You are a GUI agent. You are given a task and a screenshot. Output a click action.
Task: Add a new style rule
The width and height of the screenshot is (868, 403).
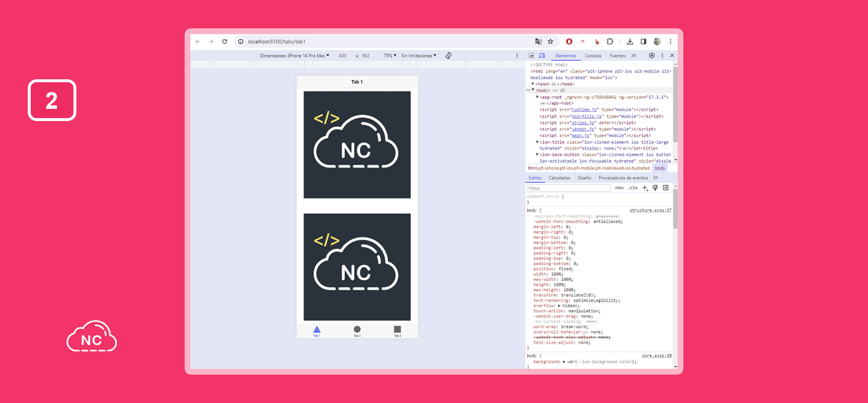(x=645, y=188)
